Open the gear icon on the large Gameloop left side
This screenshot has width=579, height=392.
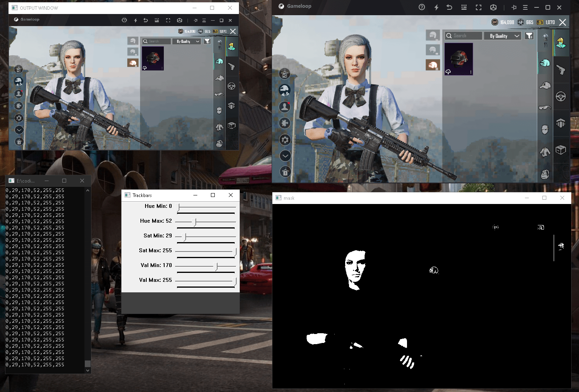[x=285, y=140]
